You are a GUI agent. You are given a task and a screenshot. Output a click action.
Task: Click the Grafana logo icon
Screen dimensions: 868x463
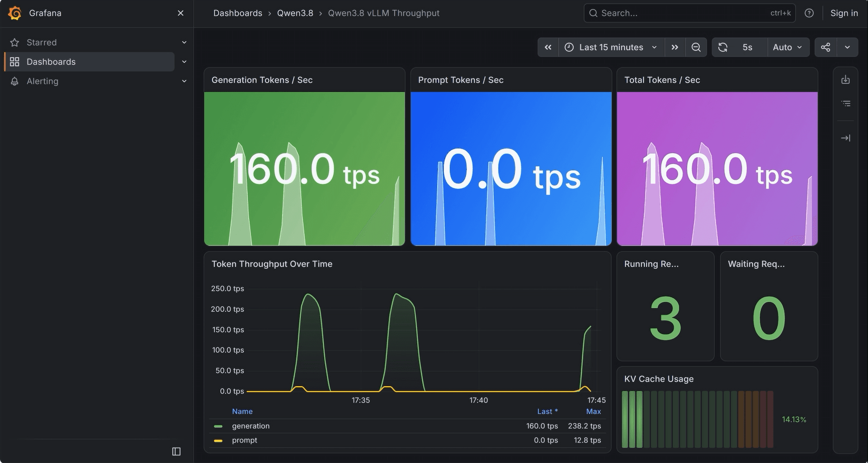pos(15,13)
